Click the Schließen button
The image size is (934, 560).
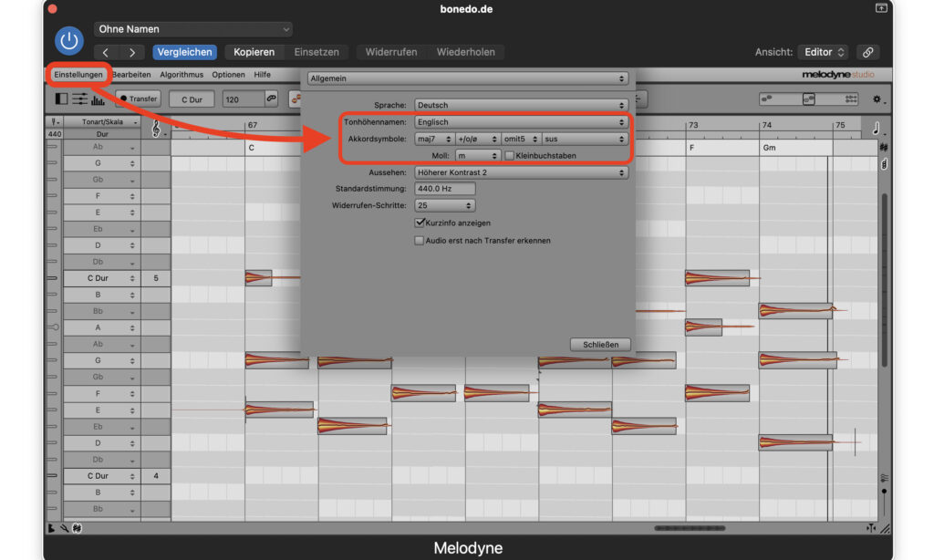pos(600,345)
